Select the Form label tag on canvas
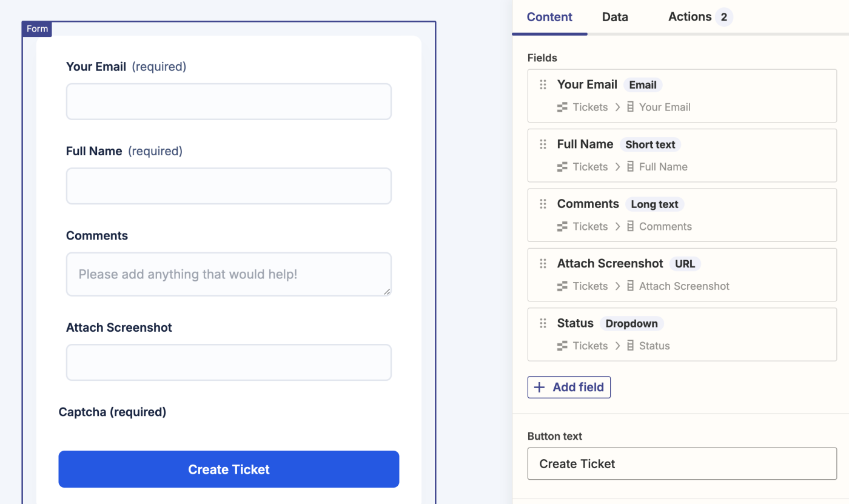The image size is (849, 504). point(37,29)
